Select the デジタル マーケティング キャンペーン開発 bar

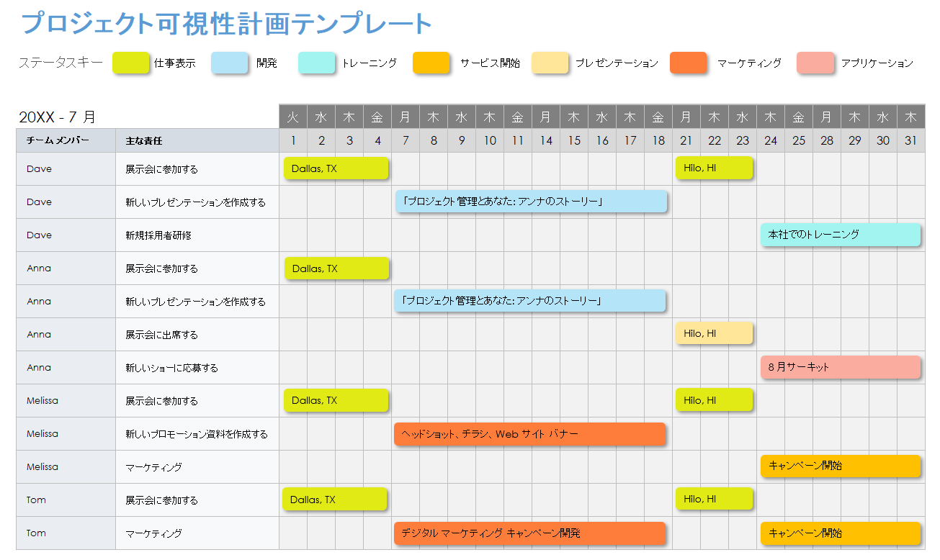[x=529, y=533]
